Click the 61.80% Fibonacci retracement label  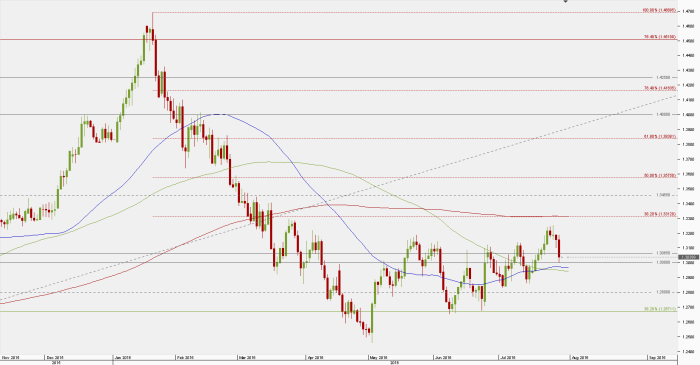[660, 137]
